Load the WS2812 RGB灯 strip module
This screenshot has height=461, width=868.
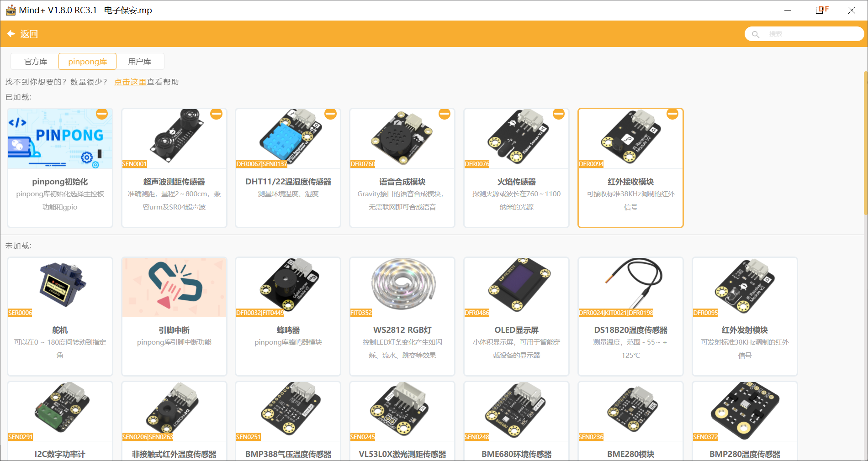402,316
